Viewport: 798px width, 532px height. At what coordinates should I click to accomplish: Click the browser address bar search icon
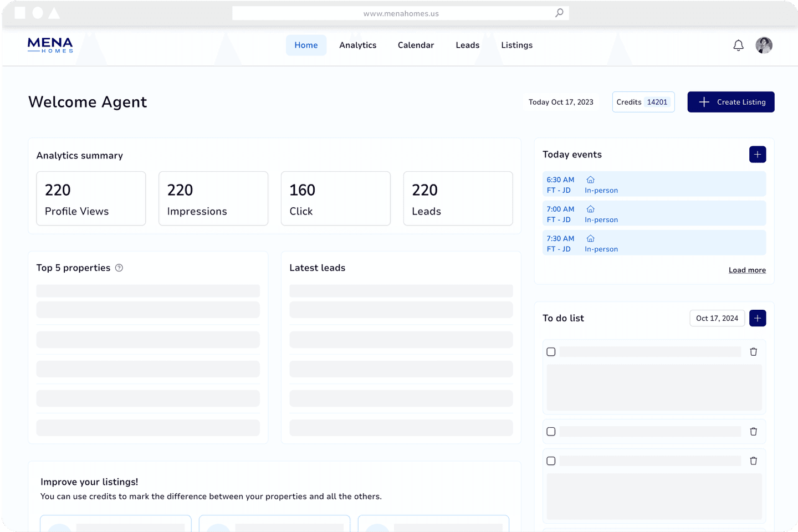pyautogui.click(x=559, y=13)
